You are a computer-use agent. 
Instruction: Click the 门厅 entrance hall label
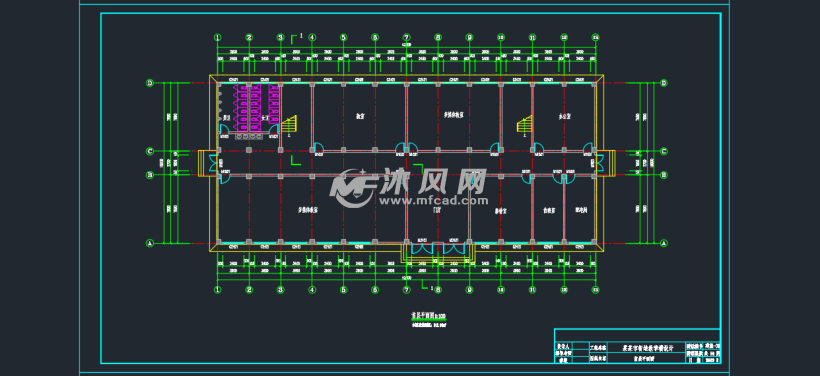coord(437,210)
